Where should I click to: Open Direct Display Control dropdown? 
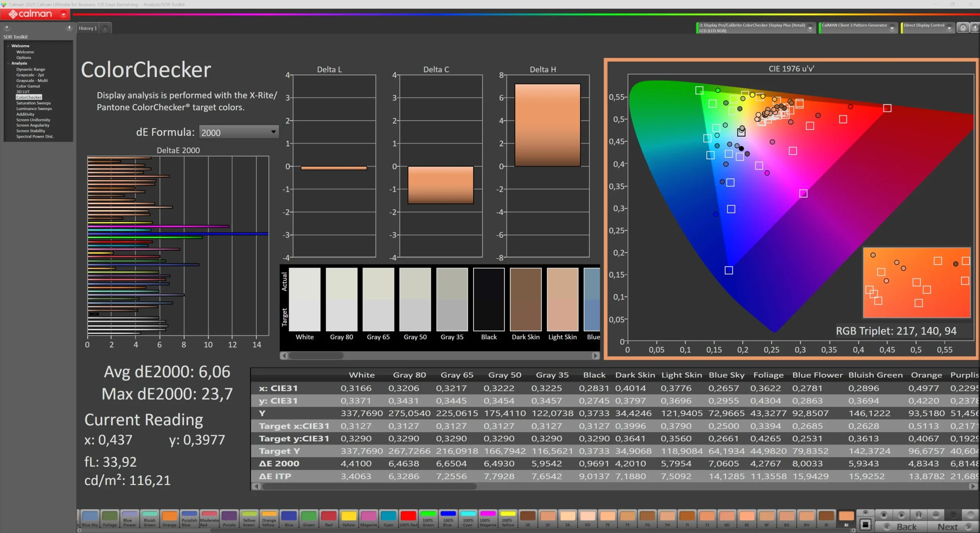point(949,28)
